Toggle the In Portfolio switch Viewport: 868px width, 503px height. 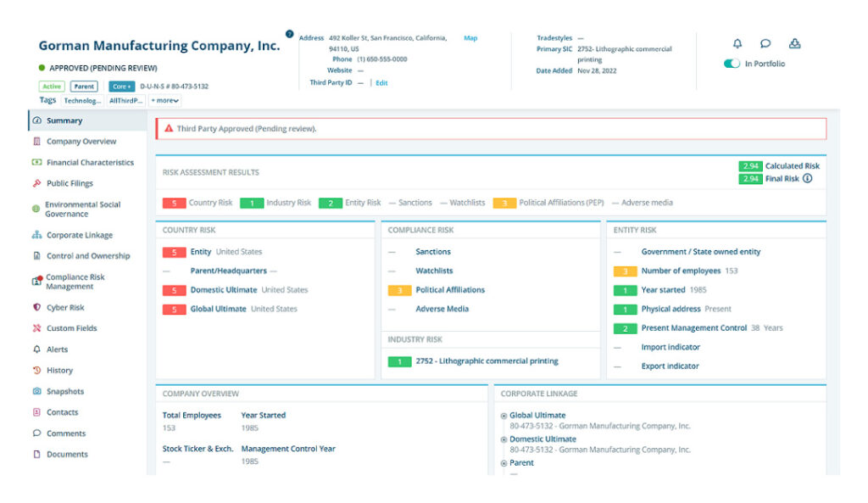732,64
